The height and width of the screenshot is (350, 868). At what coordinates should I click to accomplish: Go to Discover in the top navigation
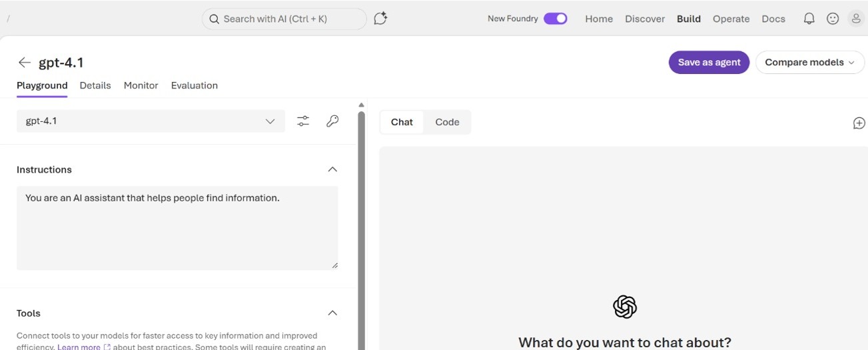(x=645, y=19)
